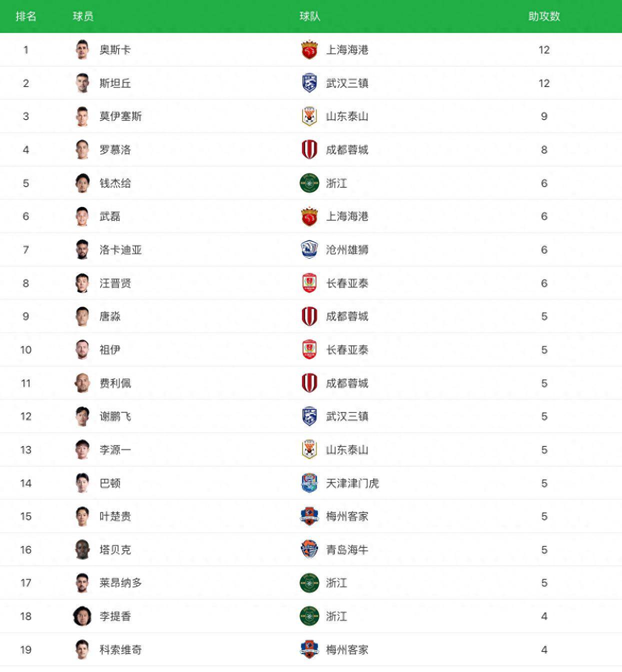Click the Tianjin Jinmen Tiger club logo
The width and height of the screenshot is (622, 672).
pos(309,483)
